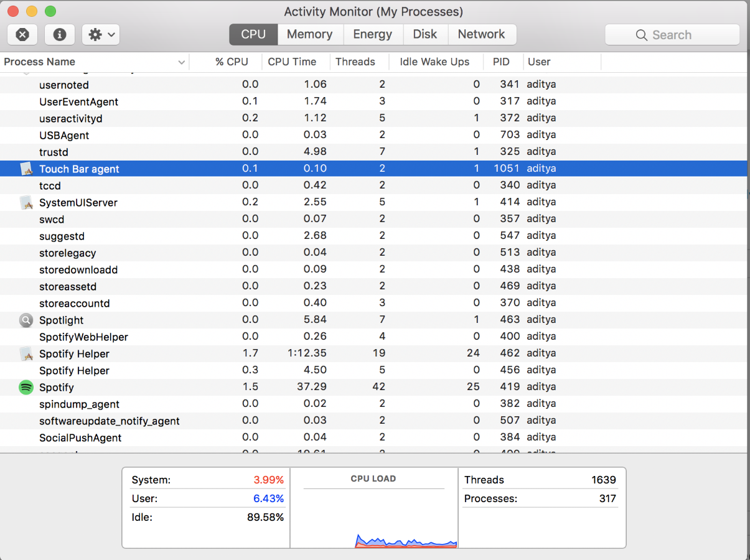Viewport: 750px width, 560px height.
Task: Click the 5.84 CPU time for Spotlight
Action: pos(315,319)
